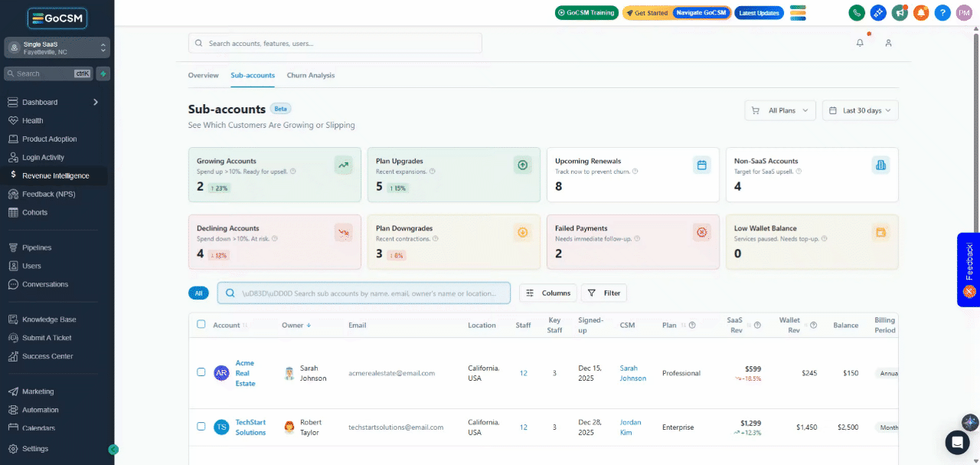Tick the Acme Real Estate row checkbox
This screenshot has height=465, width=980.
[201, 372]
